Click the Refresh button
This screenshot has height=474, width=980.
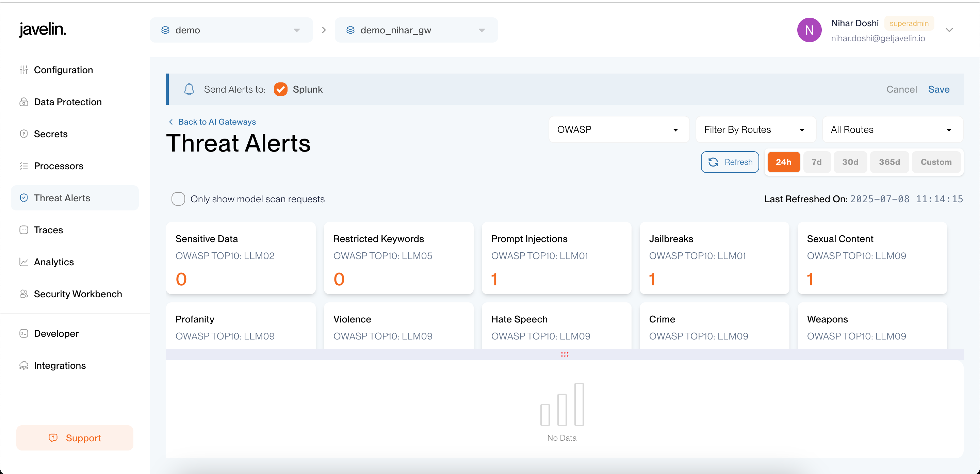click(730, 162)
